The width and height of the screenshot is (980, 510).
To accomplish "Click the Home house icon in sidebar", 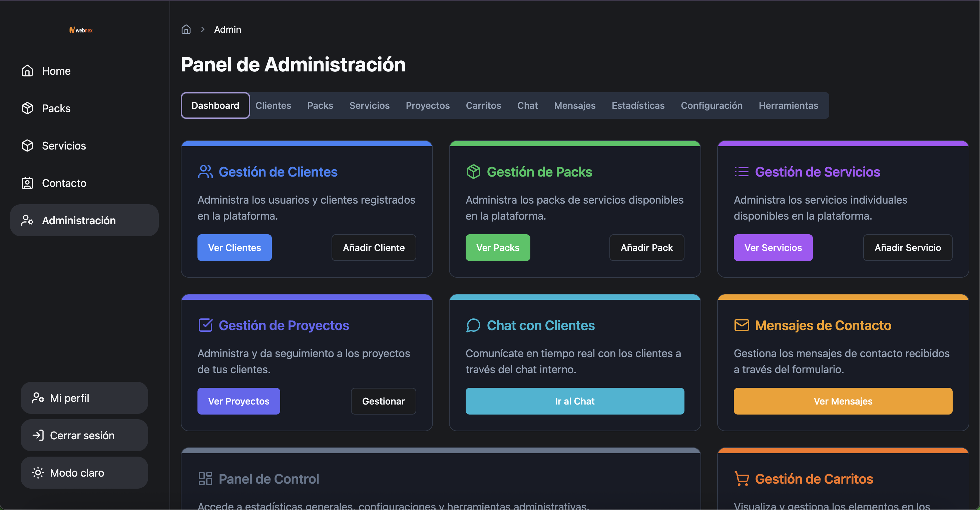I will [x=27, y=71].
